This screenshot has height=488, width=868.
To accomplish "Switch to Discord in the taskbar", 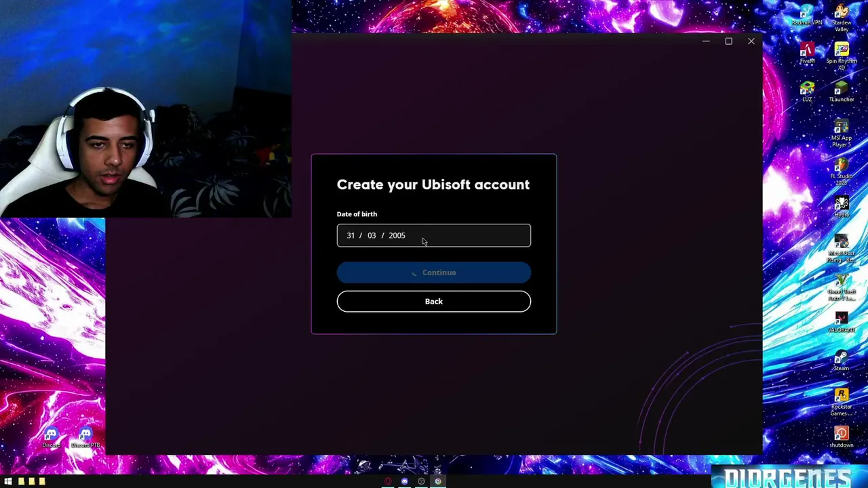I will coord(405,481).
